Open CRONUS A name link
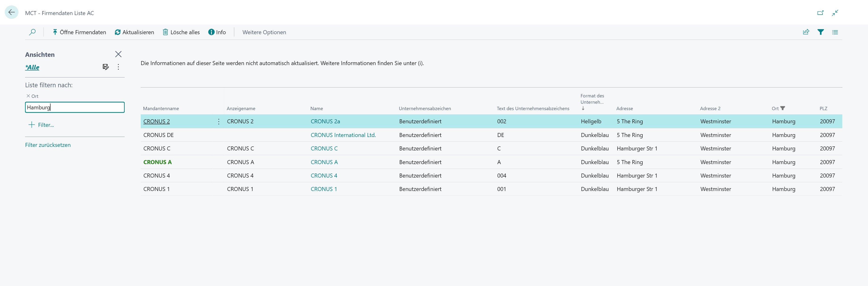The width and height of the screenshot is (868, 286). [x=324, y=162]
